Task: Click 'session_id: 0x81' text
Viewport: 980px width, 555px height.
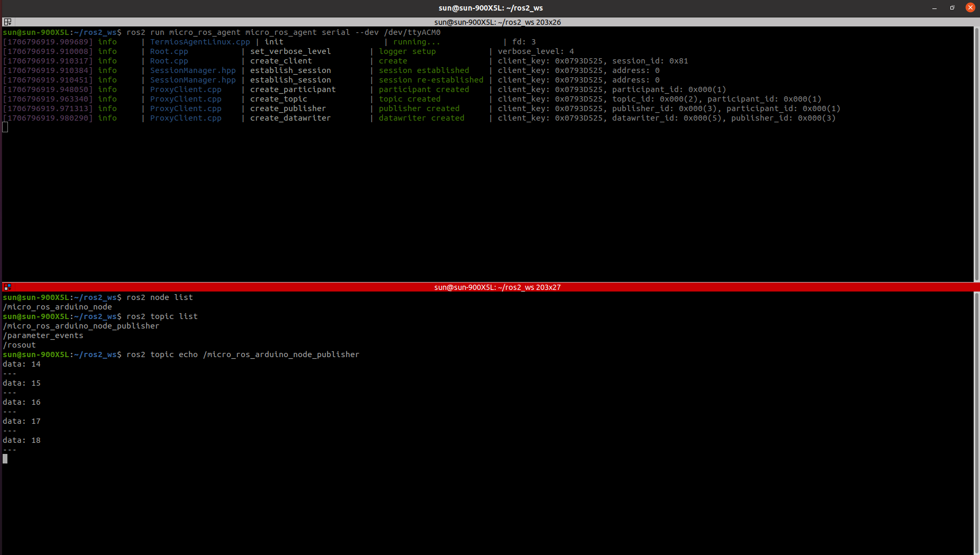Action: click(x=650, y=61)
